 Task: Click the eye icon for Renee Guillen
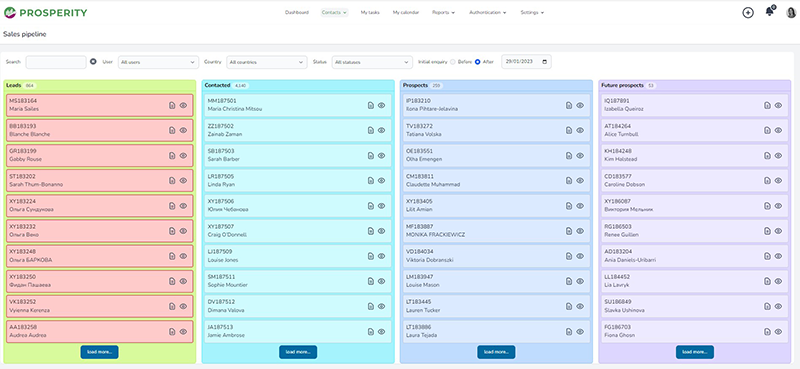[778, 231]
